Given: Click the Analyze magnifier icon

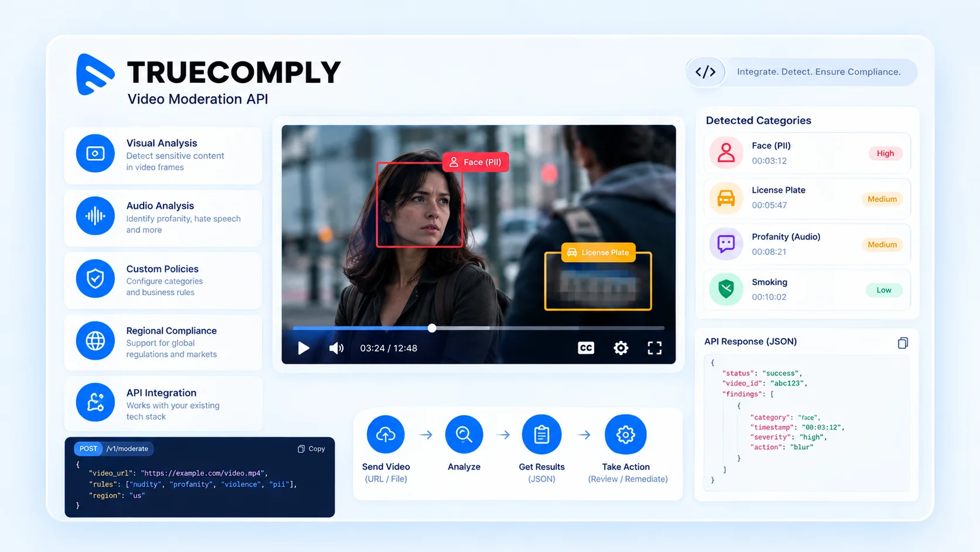Looking at the screenshot, I should tap(464, 435).
